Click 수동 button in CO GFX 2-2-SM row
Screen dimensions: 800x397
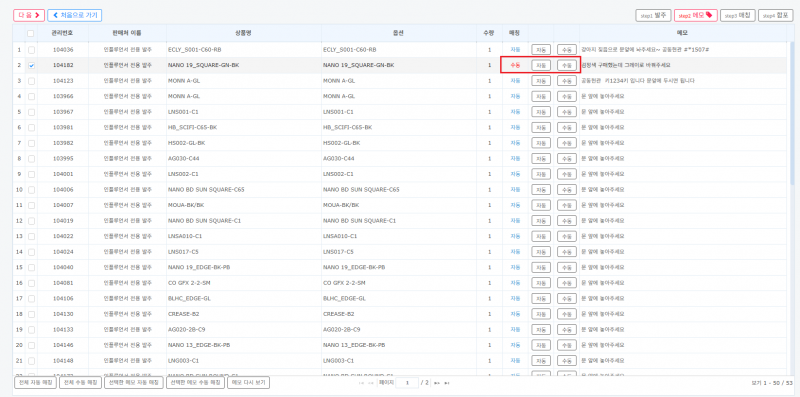coord(566,283)
